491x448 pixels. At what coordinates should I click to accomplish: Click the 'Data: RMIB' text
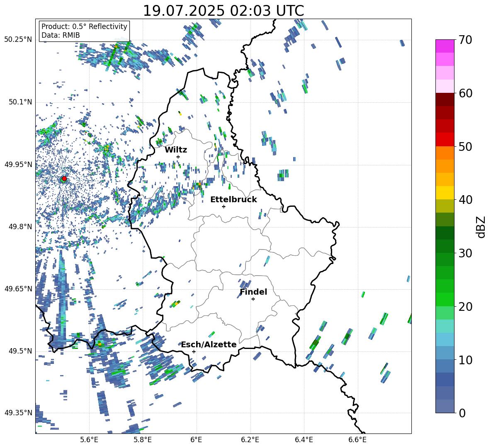(x=61, y=35)
